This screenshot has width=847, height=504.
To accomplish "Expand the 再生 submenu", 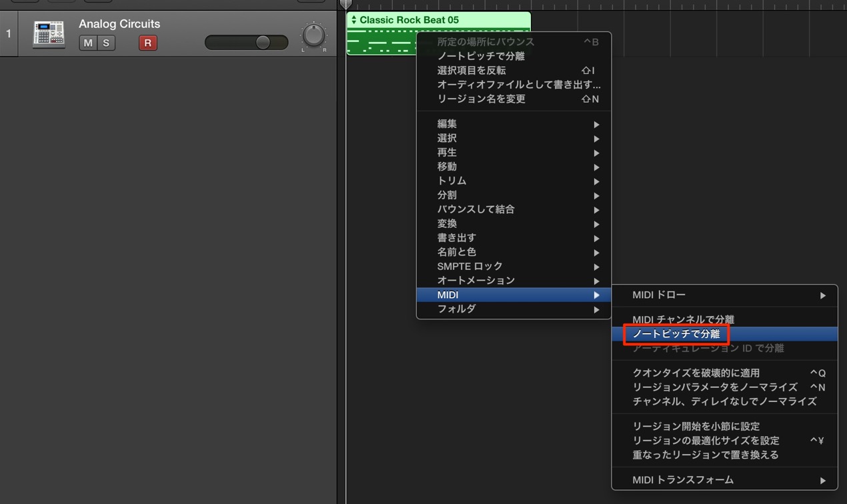I will click(514, 153).
